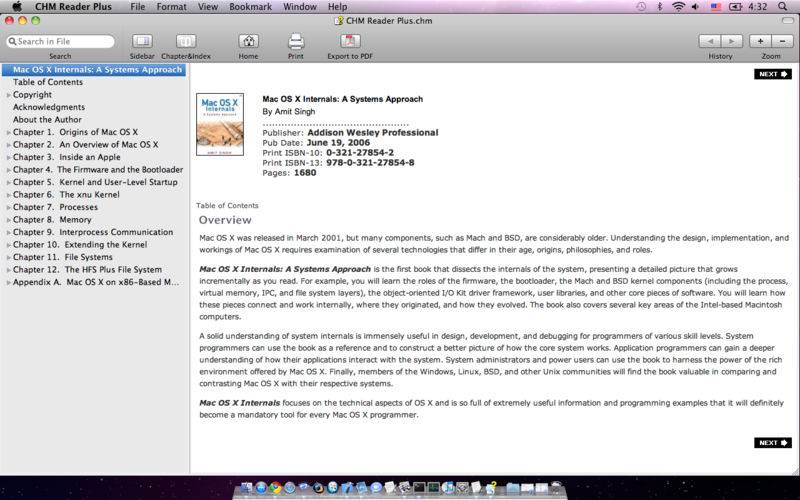Screen dimensions: 800x500
Task: Open the View menu
Action: tap(208, 7)
